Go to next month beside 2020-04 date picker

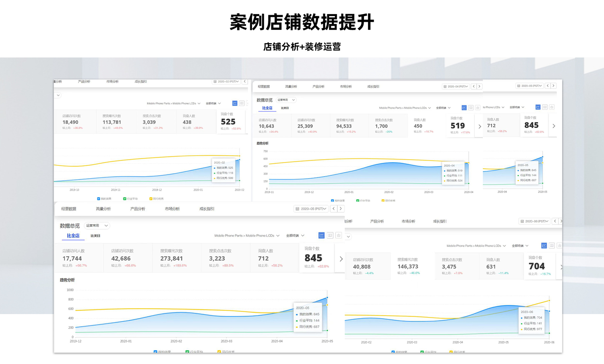(479, 86)
